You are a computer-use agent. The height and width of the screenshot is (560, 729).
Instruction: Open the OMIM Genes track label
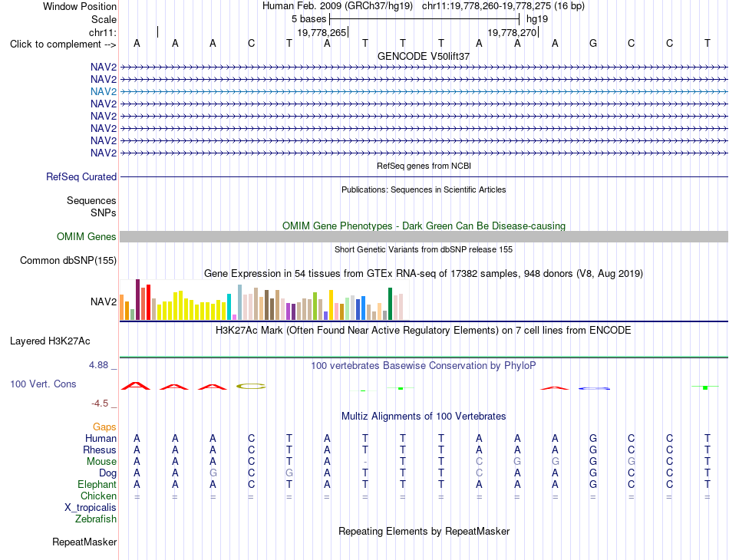click(86, 236)
